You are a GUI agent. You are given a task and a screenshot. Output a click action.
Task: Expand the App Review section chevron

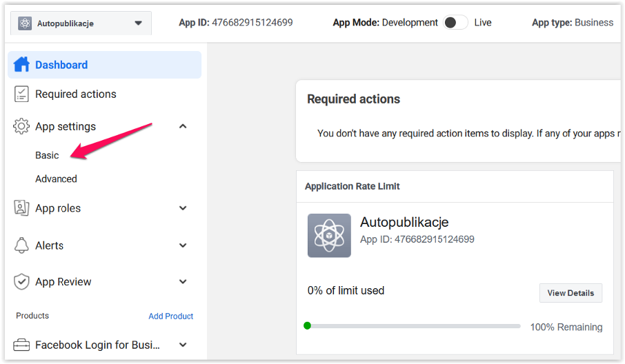click(183, 281)
